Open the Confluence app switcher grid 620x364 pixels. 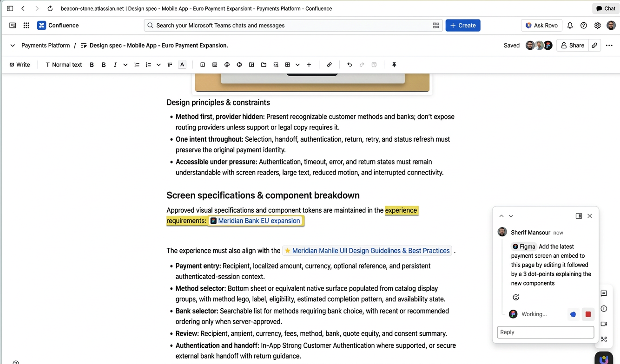[26, 26]
